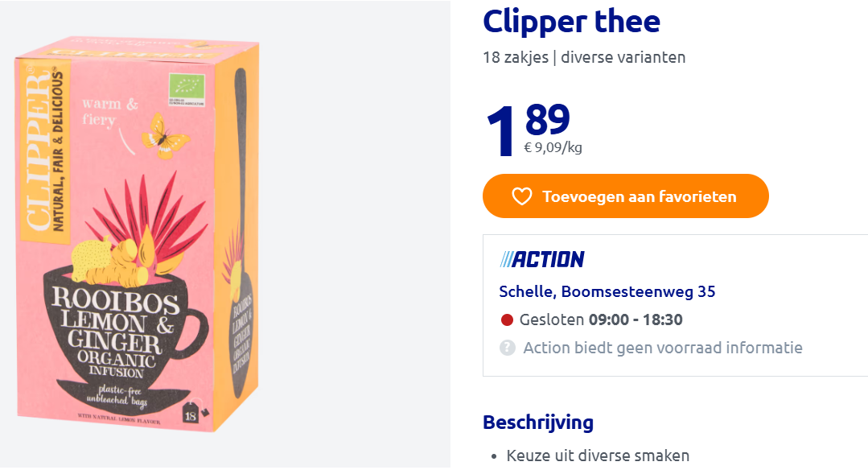The height and width of the screenshot is (470, 868).
Task: Toggle the product as favorite
Action: point(625,196)
